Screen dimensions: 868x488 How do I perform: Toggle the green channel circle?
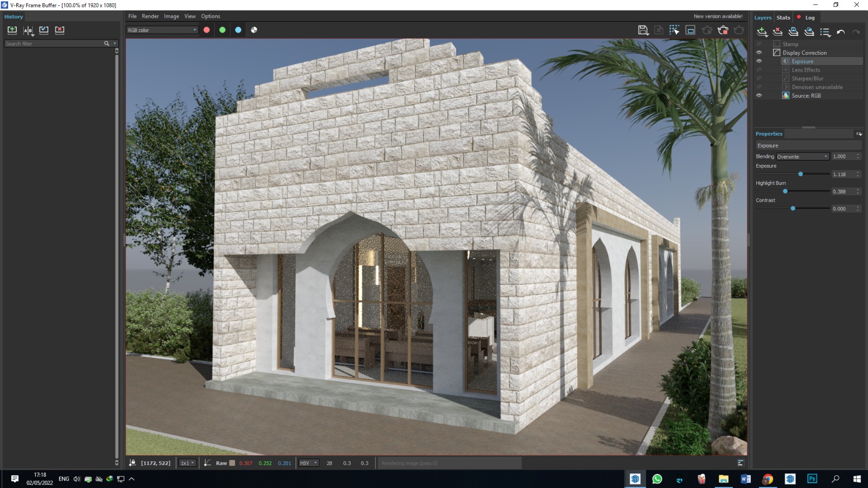coord(222,30)
